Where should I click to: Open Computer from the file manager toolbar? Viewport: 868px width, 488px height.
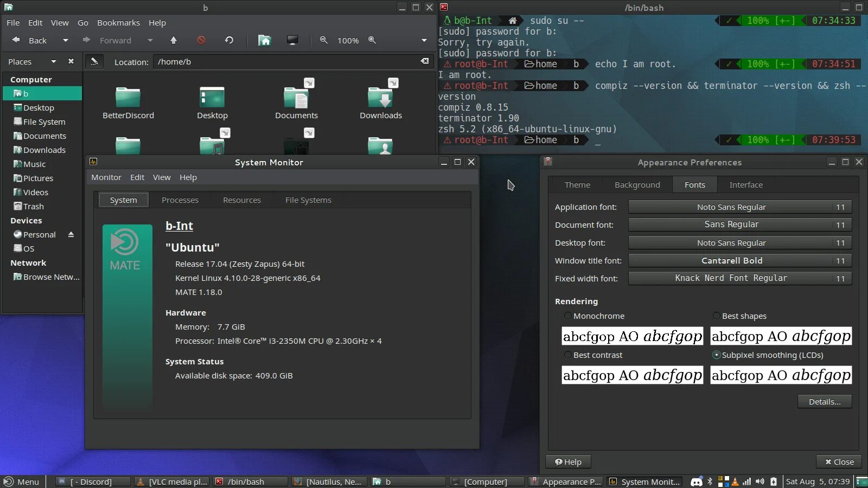292,40
